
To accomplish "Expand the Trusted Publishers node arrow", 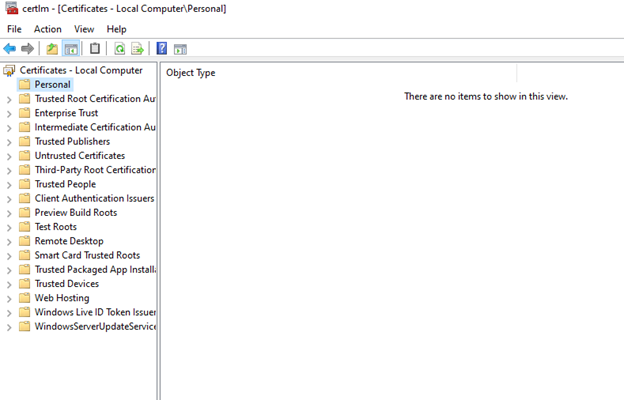I will [9, 142].
